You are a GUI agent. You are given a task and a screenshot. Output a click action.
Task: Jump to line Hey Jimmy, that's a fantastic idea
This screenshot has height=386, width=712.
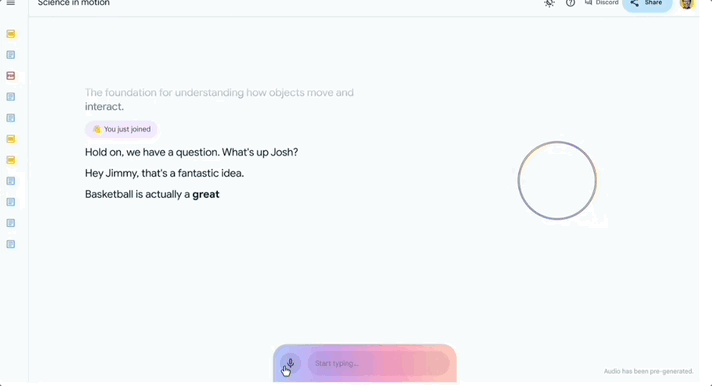(x=164, y=173)
